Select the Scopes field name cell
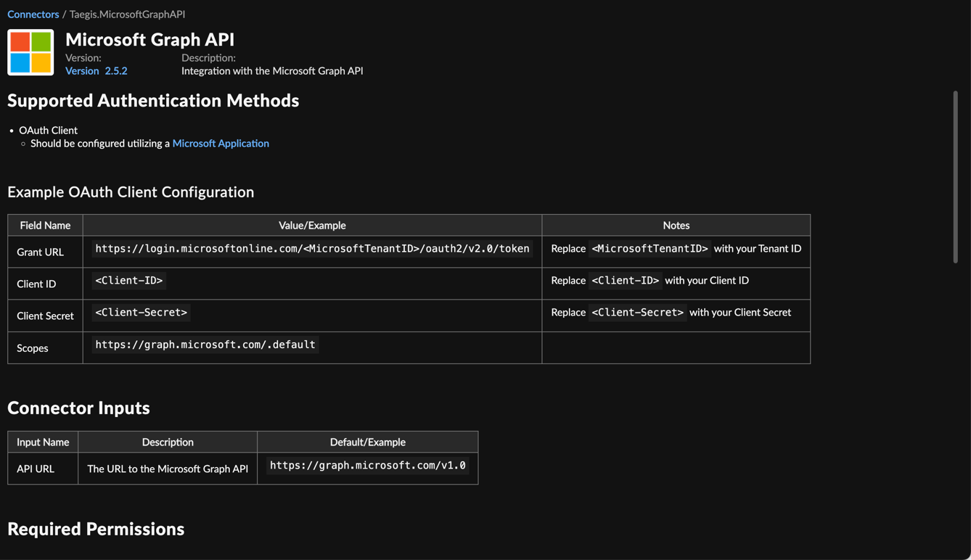The height and width of the screenshot is (560, 971). (x=45, y=347)
